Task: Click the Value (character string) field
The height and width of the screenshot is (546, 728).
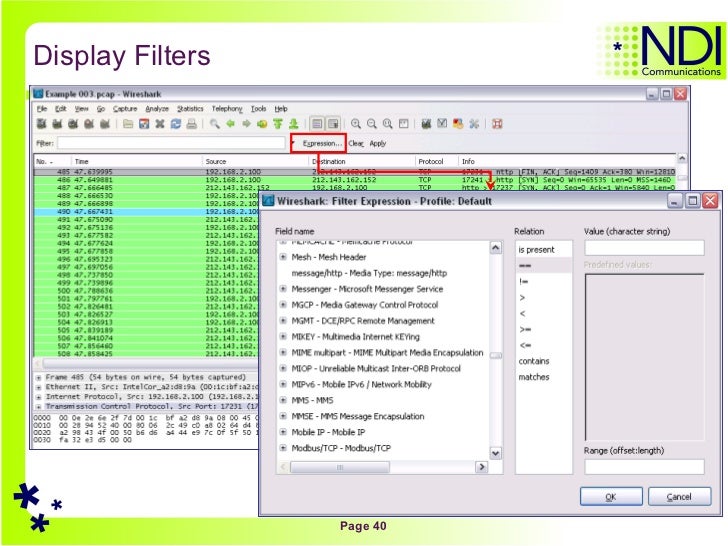Action: click(x=644, y=248)
